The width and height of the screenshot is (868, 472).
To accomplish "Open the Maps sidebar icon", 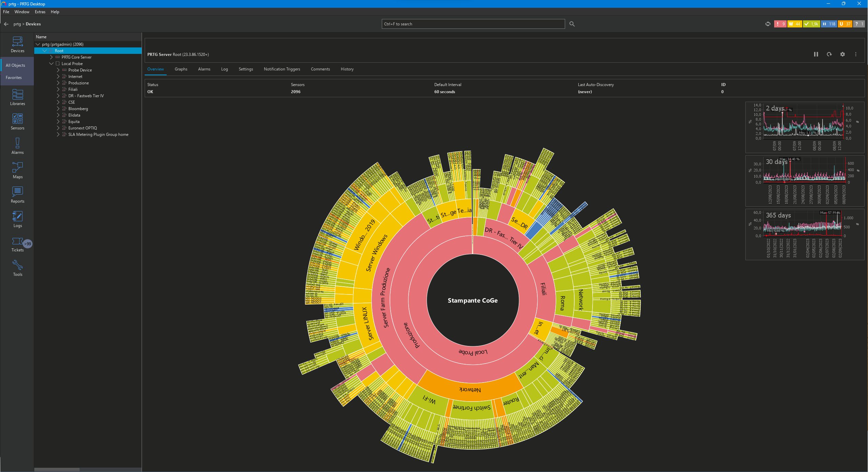I will coord(17,170).
